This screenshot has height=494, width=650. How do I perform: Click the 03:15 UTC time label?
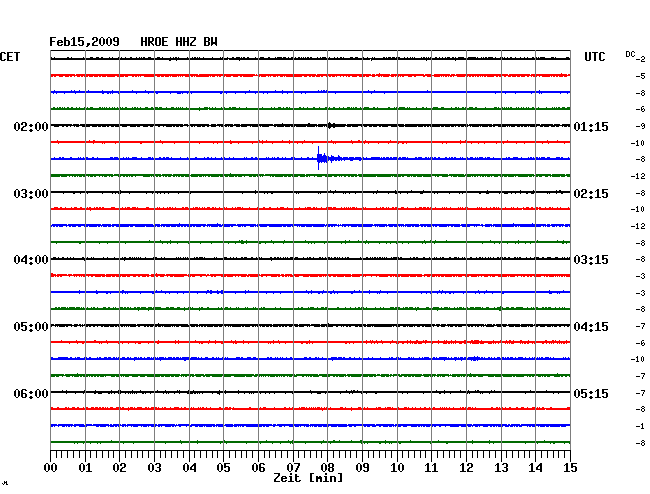[591, 260]
